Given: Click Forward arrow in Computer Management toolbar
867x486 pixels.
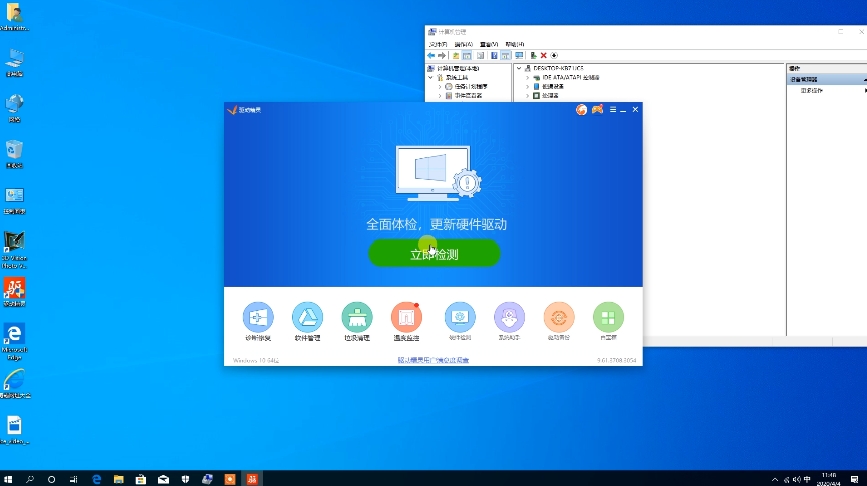Looking at the screenshot, I should click(x=441, y=55).
